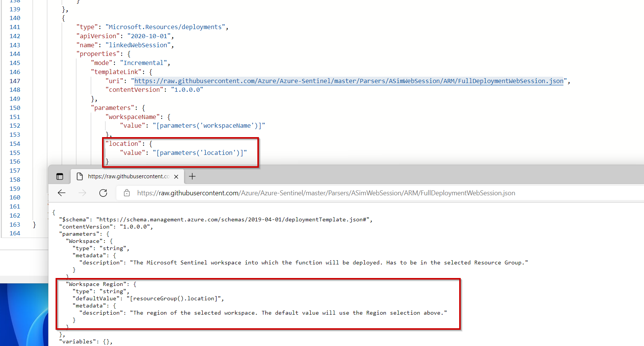The width and height of the screenshot is (644, 346).
Task: View site information via the lock icon
Action: (x=127, y=193)
